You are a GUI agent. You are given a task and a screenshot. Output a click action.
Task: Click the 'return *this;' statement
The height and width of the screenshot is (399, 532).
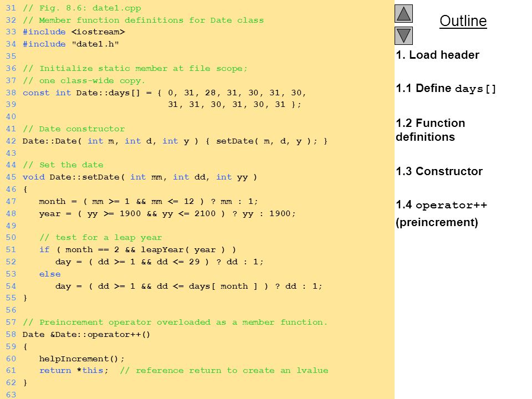(x=74, y=371)
